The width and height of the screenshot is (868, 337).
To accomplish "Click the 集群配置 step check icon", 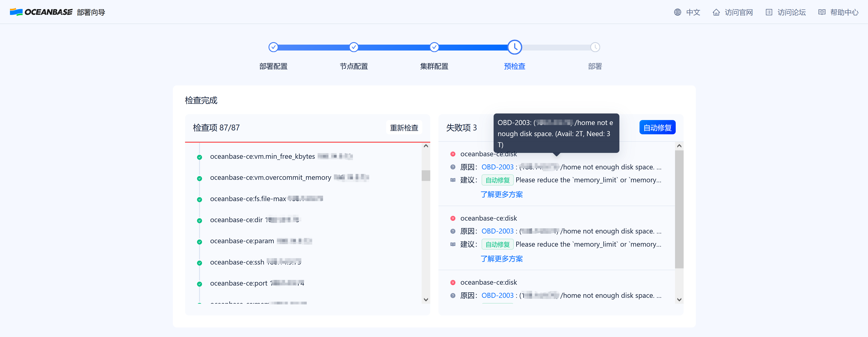I will click(x=434, y=47).
